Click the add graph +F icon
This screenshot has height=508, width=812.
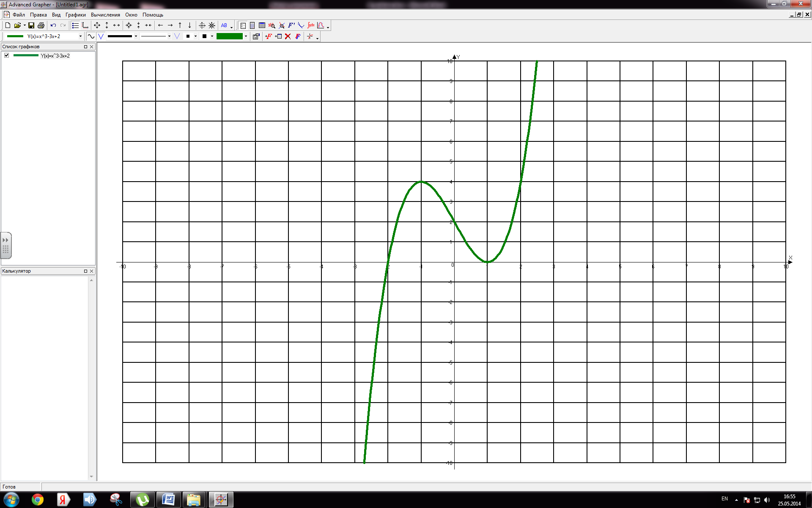click(268, 36)
